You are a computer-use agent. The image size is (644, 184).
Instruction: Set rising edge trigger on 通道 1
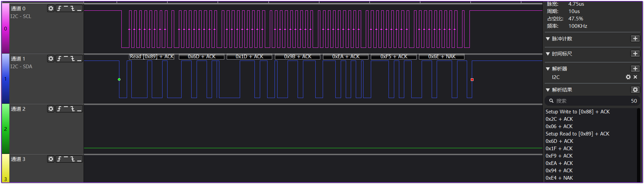click(x=59, y=59)
